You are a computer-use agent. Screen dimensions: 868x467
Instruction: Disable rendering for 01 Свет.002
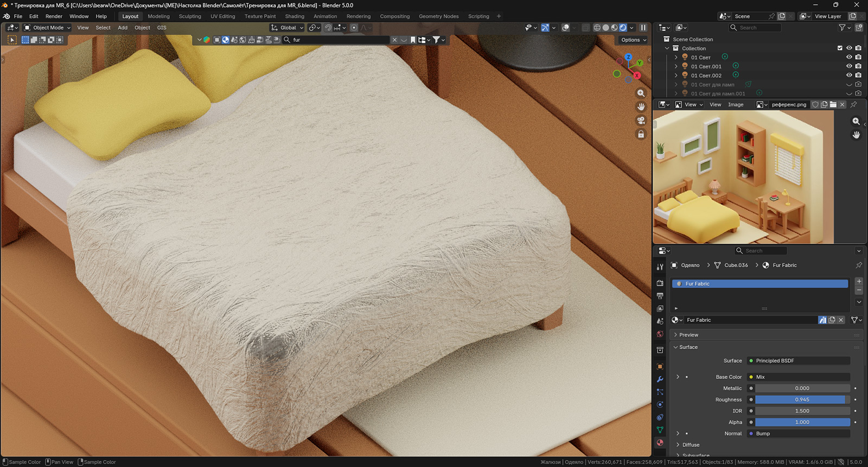click(858, 75)
